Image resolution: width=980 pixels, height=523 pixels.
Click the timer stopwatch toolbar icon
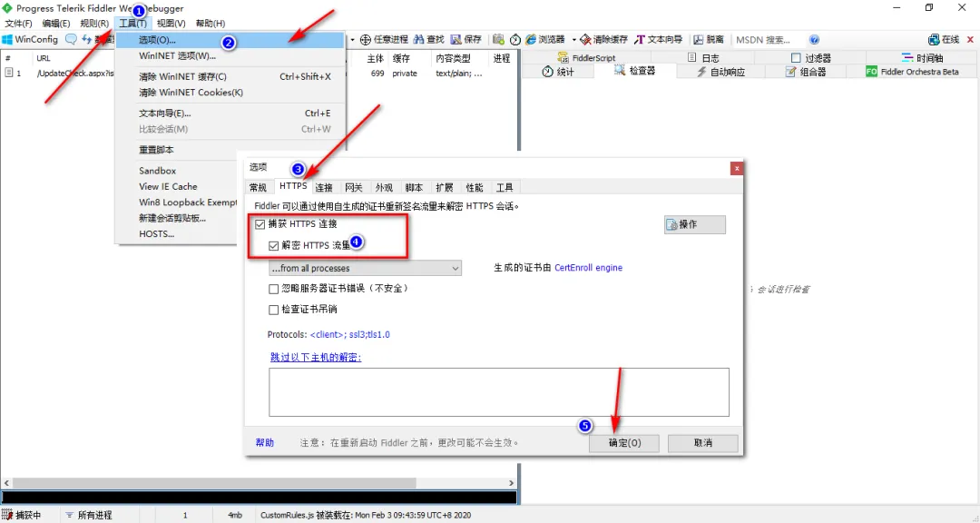tap(515, 39)
